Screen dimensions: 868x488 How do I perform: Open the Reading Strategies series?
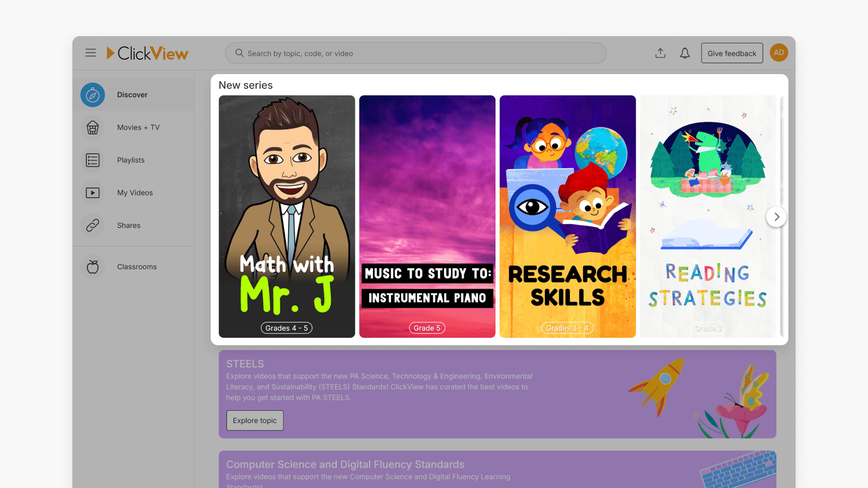708,216
